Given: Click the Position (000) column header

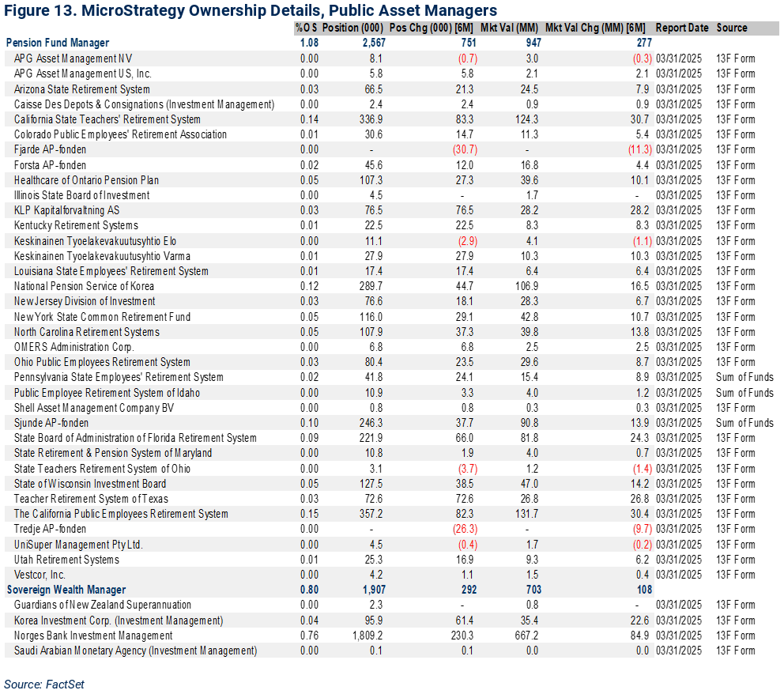Looking at the screenshot, I should [x=352, y=28].
